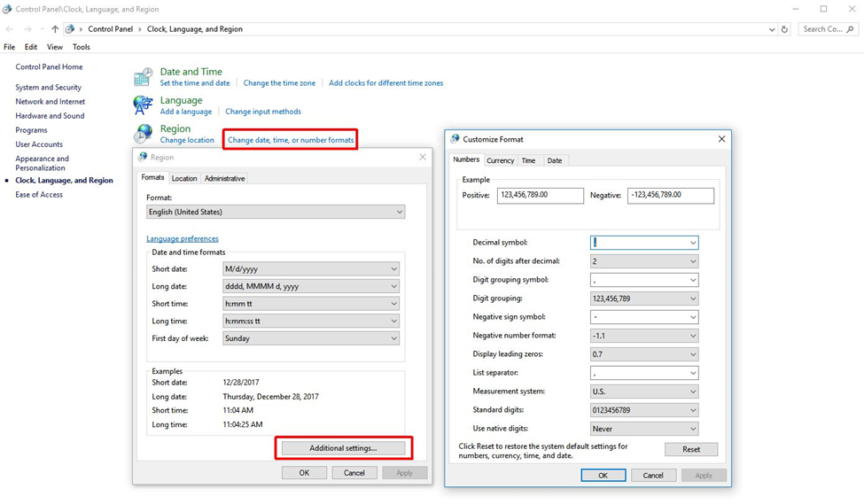Open the View menu

tap(55, 47)
